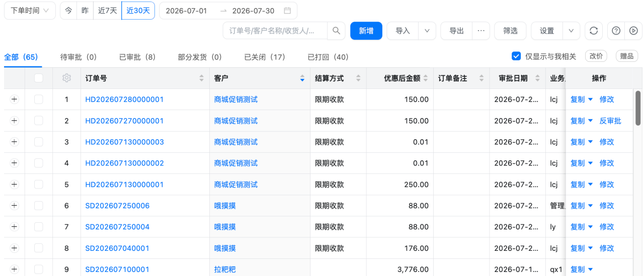
Task: Expand row 2 with the plus icon
Action: [14, 121]
